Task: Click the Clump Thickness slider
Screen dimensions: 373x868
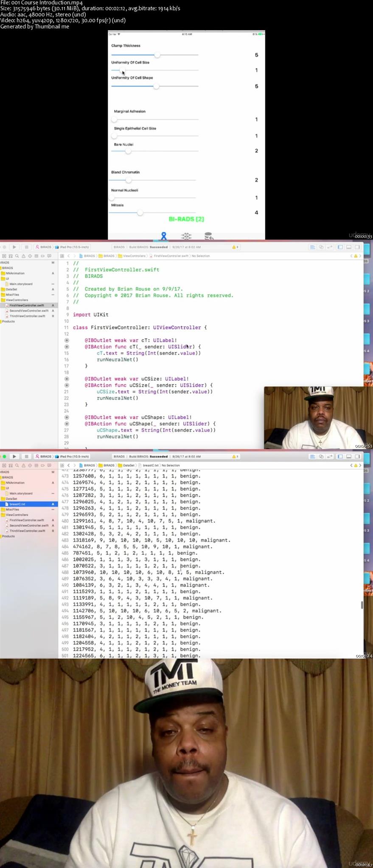Action: [154, 55]
